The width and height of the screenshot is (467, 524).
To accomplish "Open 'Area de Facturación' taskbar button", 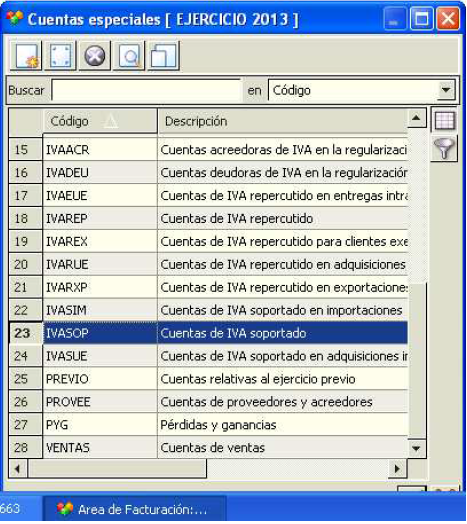I will pyautogui.click(x=134, y=509).
